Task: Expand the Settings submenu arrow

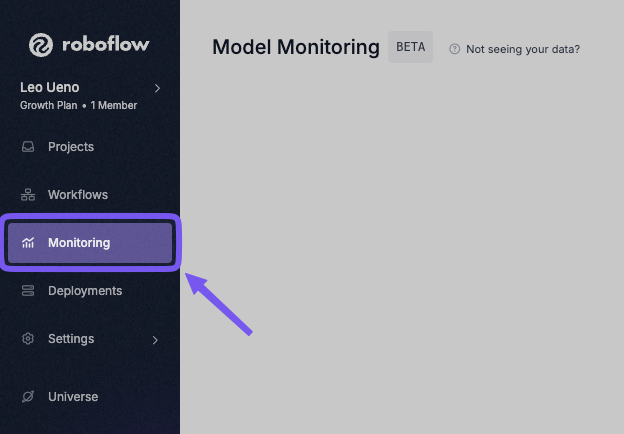Action: (x=155, y=340)
